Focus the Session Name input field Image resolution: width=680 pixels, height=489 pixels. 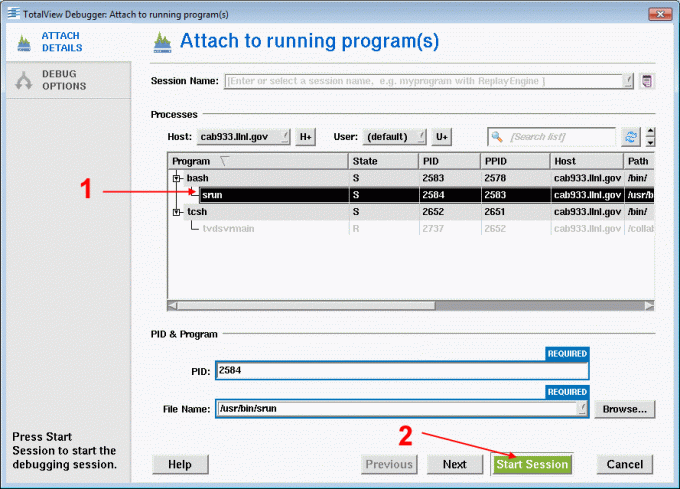(x=423, y=81)
